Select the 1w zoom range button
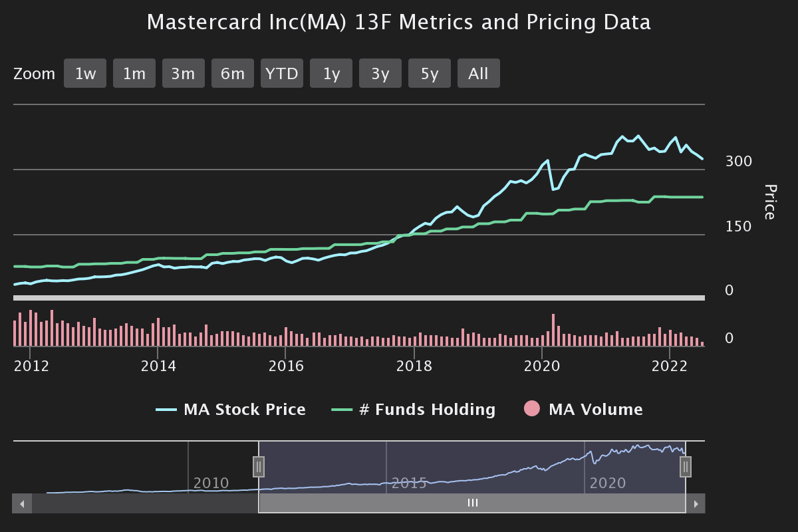798x532 pixels. (x=85, y=73)
